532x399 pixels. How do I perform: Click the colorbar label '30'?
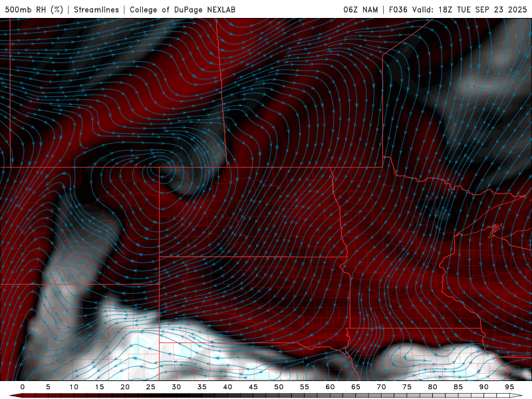(x=176, y=387)
